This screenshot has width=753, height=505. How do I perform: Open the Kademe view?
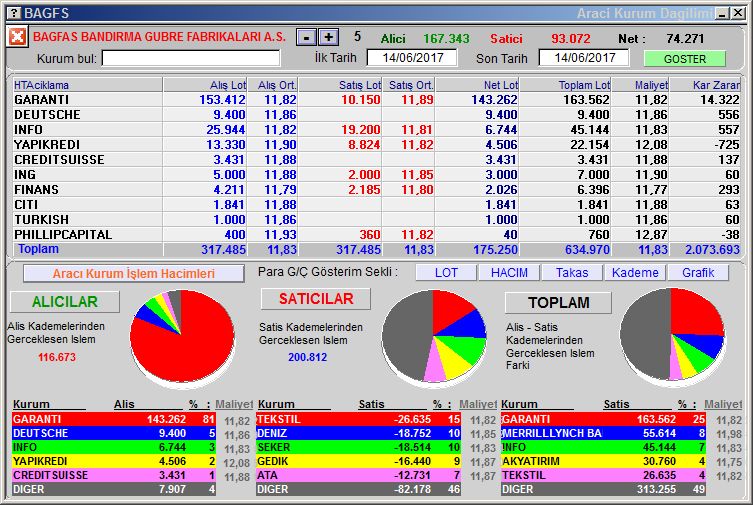tap(635, 273)
